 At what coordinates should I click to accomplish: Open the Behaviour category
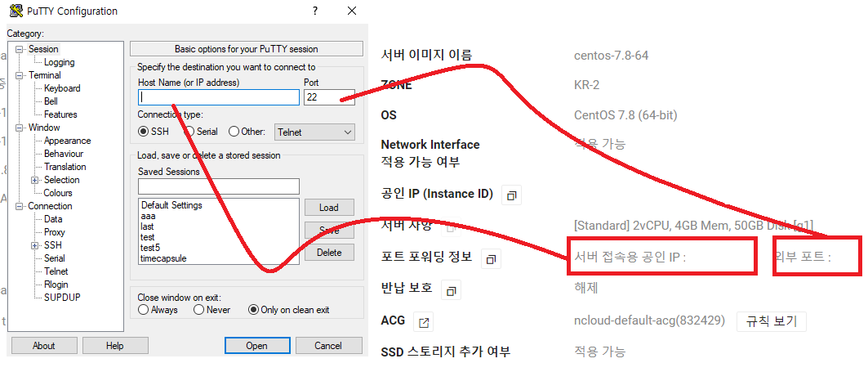64,155
